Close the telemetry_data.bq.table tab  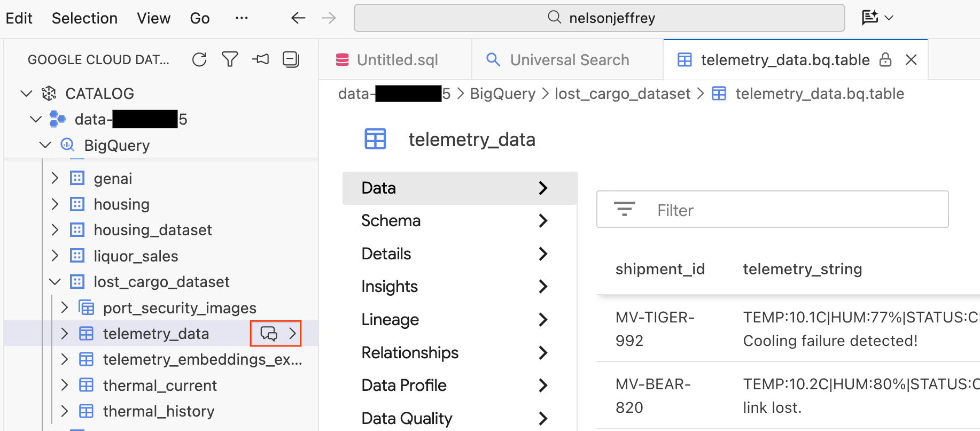click(x=912, y=59)
